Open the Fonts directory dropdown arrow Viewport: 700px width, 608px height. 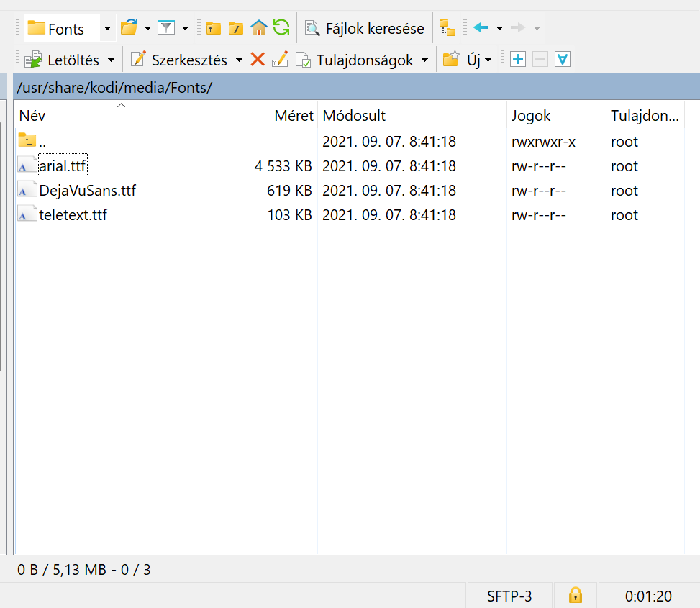click(107, 28)
